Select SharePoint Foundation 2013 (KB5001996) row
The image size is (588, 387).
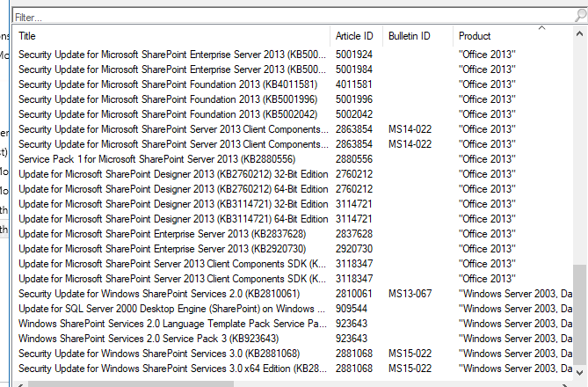coord(294,99)
